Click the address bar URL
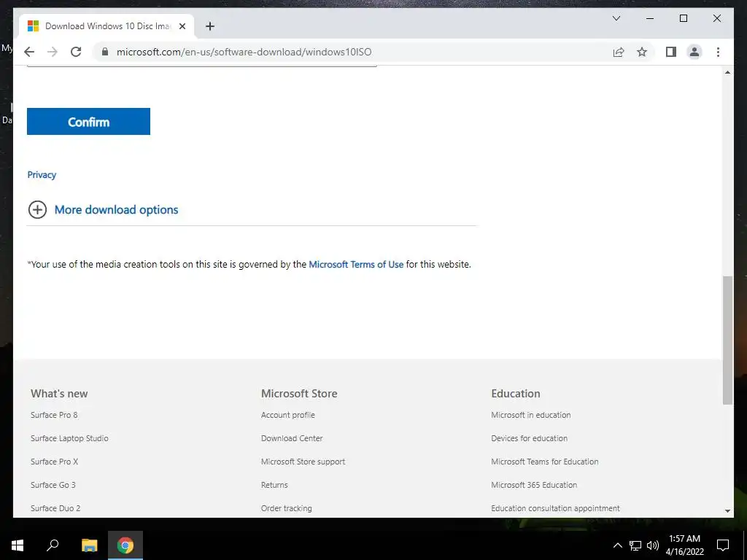Viewport: 747px width, 560px height. 244,52
